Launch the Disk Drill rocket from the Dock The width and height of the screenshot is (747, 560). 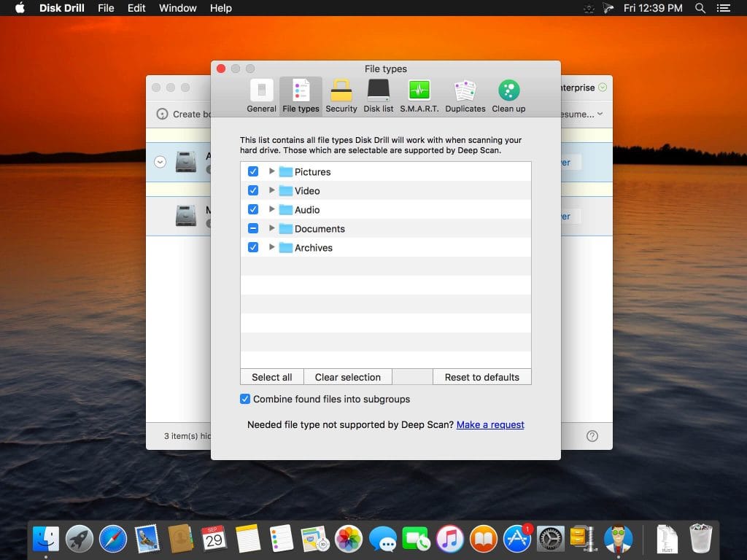[x=79, y=538]
